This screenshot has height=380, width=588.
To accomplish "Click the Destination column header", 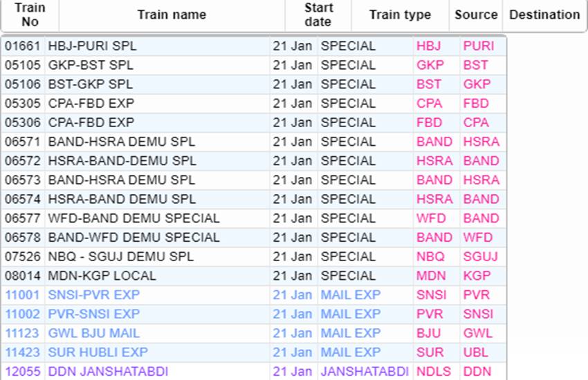I will (x=544, y=15).
